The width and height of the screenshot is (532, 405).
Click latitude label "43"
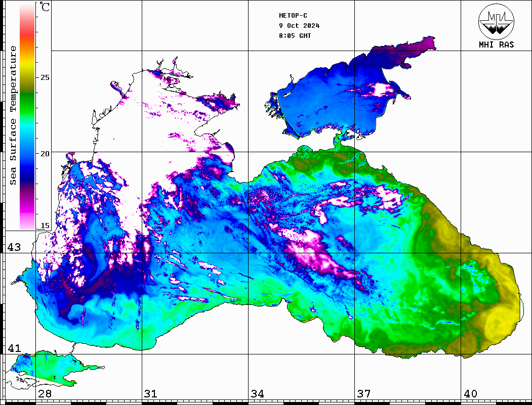(x=14, y=247)
